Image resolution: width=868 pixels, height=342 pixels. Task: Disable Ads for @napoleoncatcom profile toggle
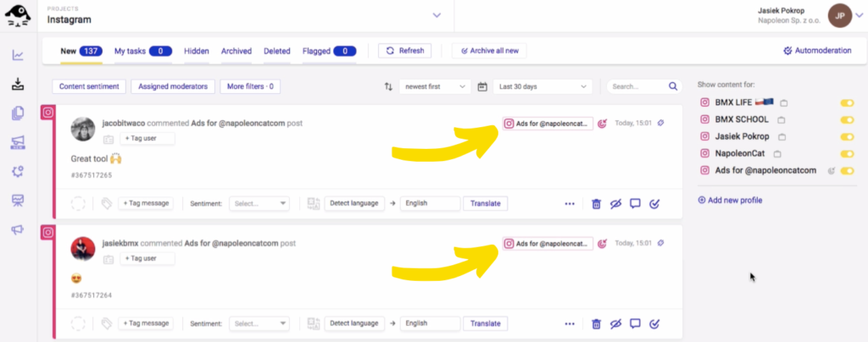[846, 170]
